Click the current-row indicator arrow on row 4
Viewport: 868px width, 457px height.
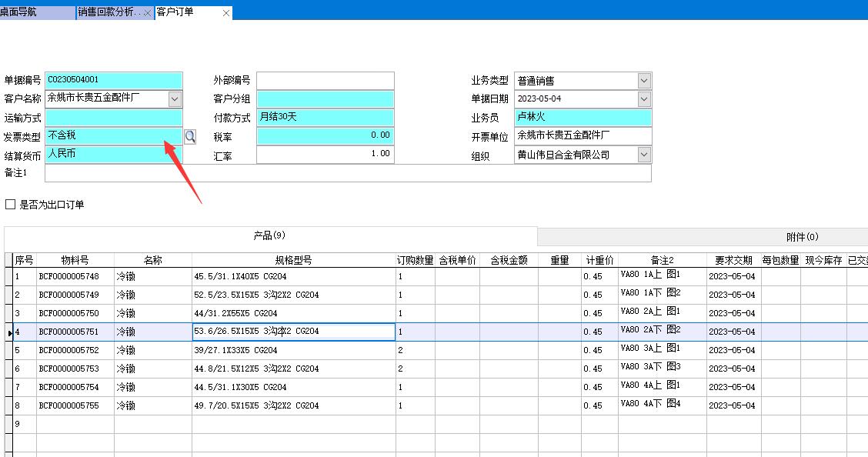click(x=8, y=332)
